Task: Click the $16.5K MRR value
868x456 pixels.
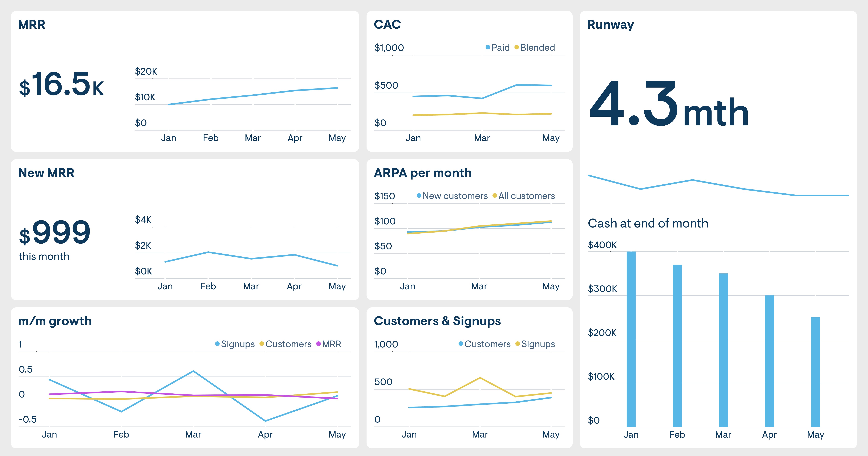Action: point(61,85)
